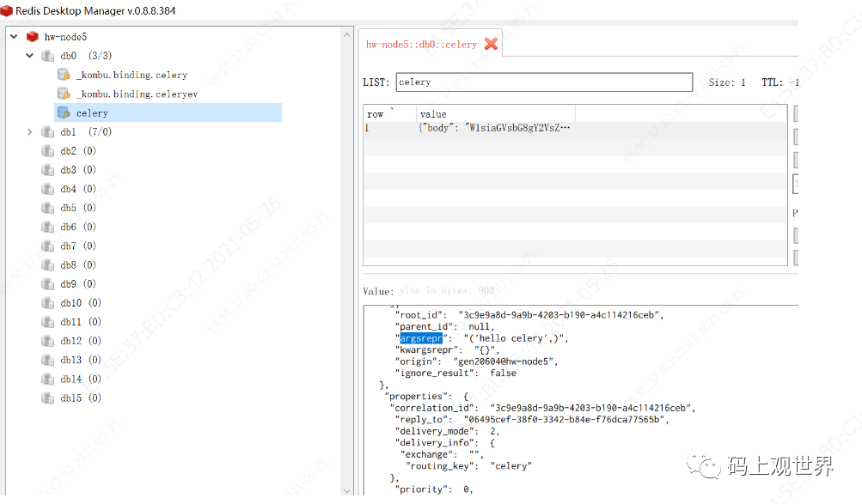Click the db2 database icon
862x504 pixels.
tap(48, 151)
